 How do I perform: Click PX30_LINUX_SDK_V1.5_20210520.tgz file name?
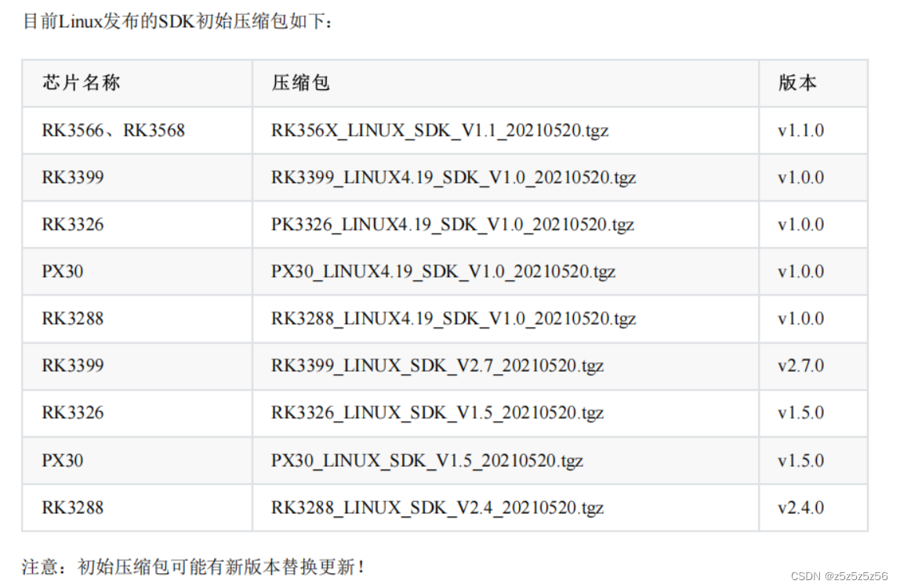click(x=427, y=460)
